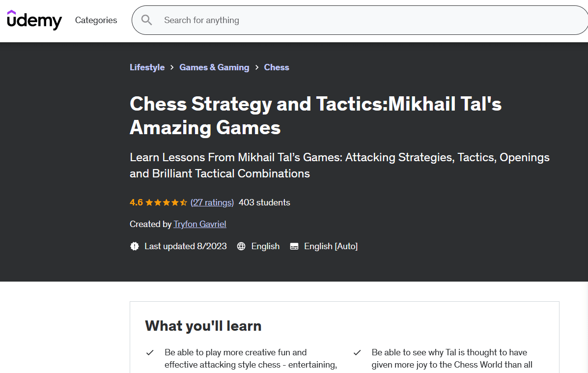Click the 'What you'll learn' heading
This screenshot has height=373, width=588.
coord(203,326)
